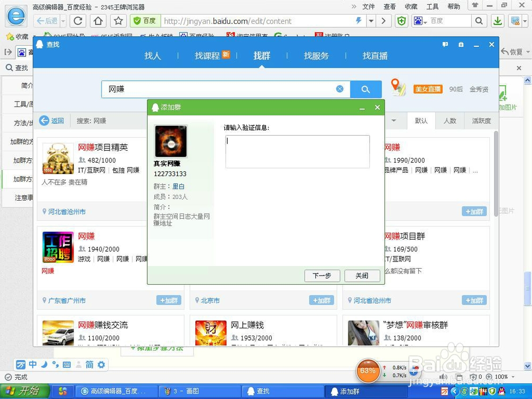Open the "梦想"网赚审核群 title

coord(415,325)
